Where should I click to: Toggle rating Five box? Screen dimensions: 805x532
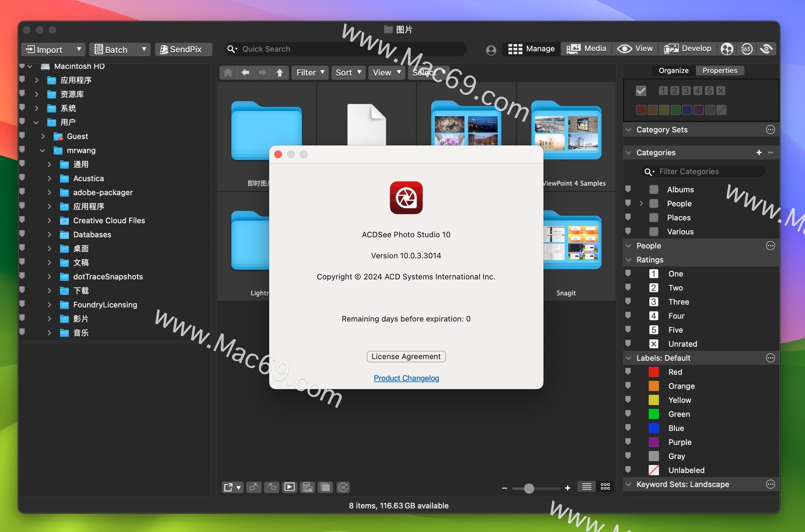click(654, 330)
